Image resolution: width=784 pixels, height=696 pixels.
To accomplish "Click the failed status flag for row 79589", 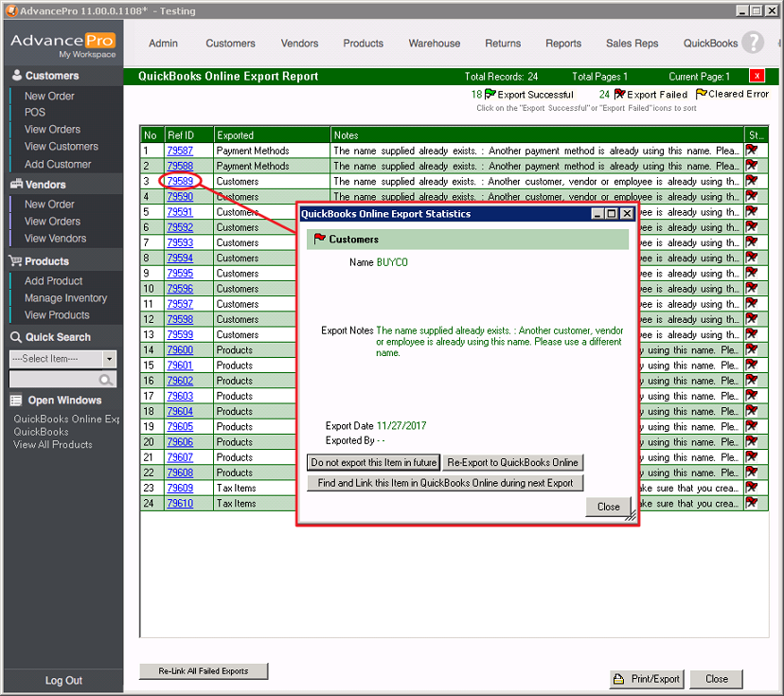I will click(751, 181).
